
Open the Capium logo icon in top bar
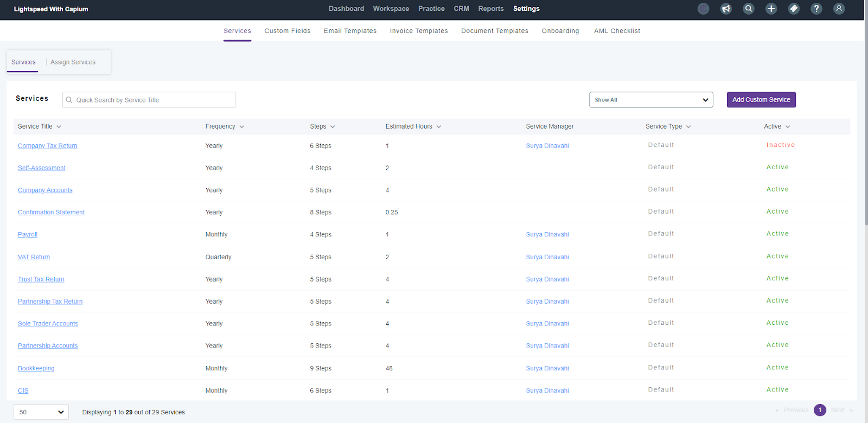703,9
